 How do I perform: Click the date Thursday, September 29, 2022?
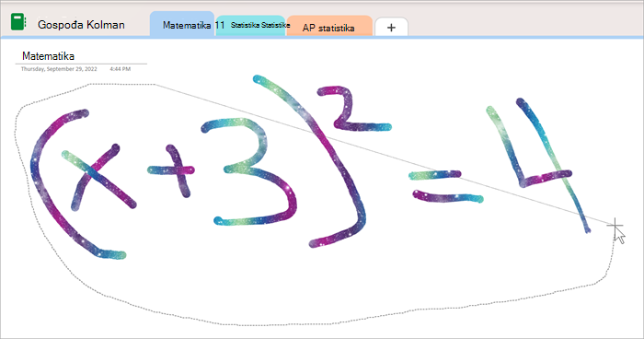point(59,69)
